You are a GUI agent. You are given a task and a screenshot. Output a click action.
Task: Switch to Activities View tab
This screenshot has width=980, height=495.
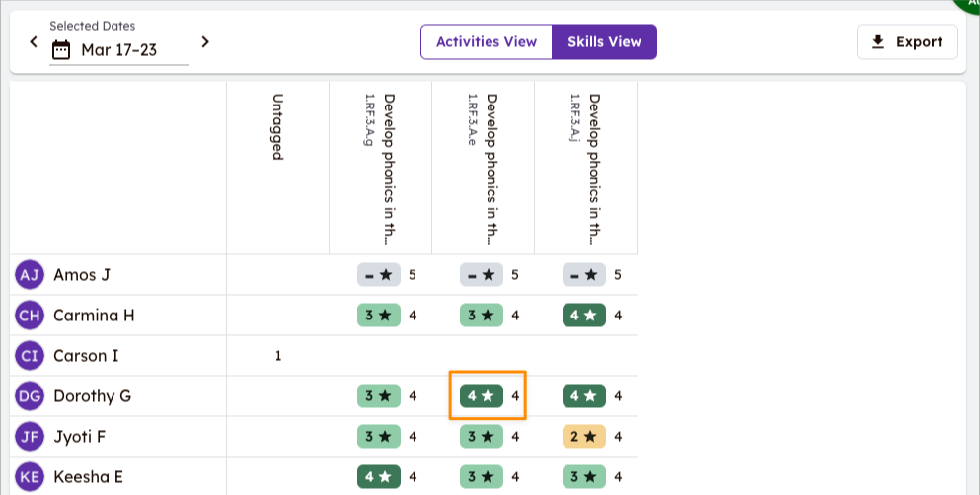point(486,42)
